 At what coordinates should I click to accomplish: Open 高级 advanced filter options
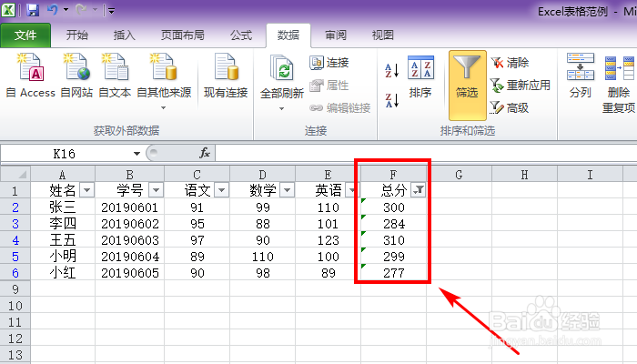click(x=511, y=107)
